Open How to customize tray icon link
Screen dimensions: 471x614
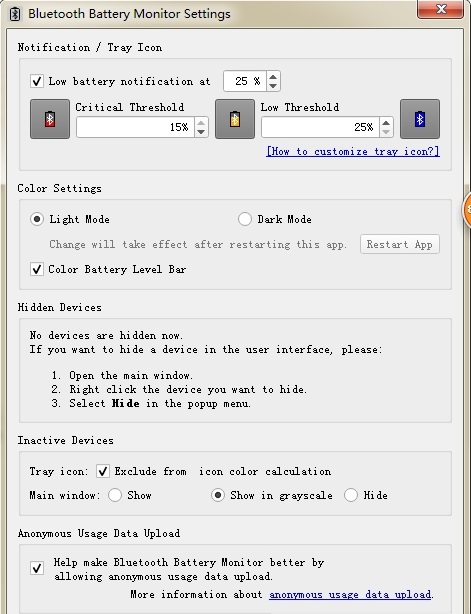353,152
